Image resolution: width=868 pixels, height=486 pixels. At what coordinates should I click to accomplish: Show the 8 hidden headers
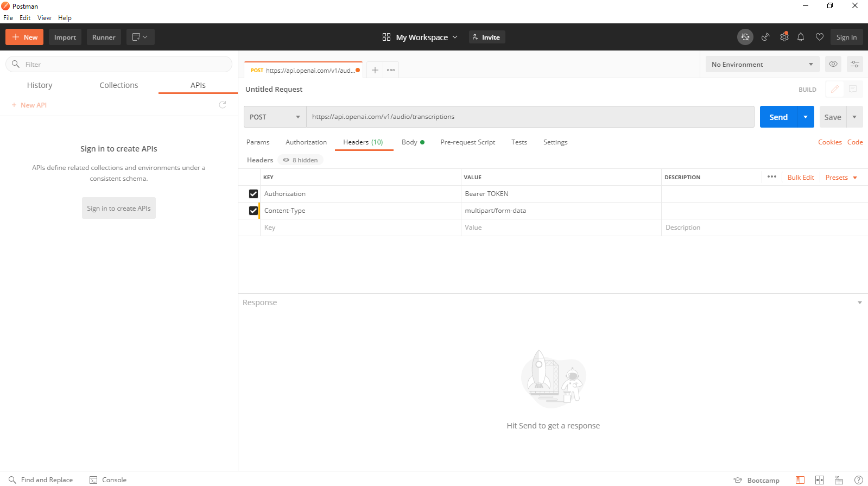301,160
